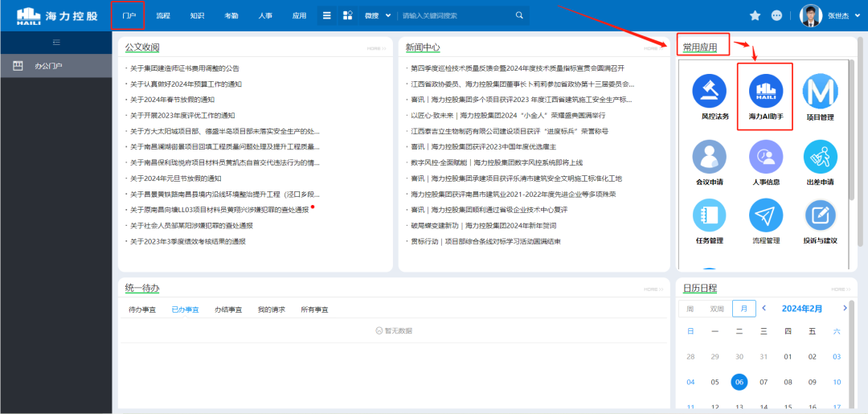Expand MORE in 公文收阅 panel

[x=376, y=49]
